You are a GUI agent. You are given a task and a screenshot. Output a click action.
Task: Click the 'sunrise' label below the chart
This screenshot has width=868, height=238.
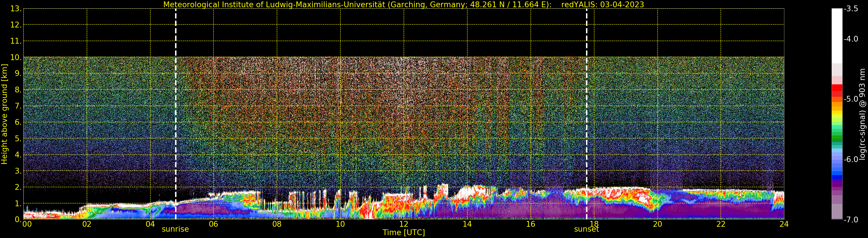[175, 229]
